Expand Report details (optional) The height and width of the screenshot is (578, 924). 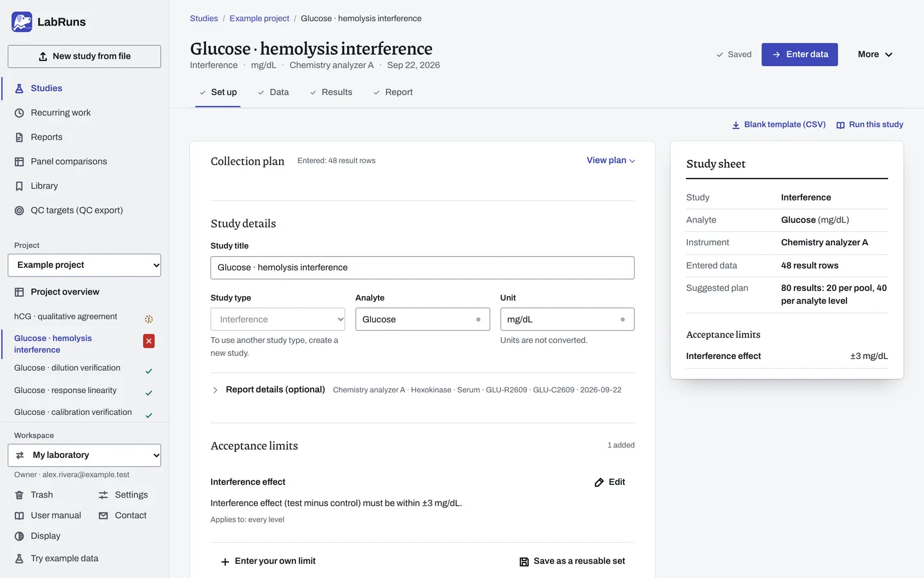pyautogui.click(x=268, y=390)
